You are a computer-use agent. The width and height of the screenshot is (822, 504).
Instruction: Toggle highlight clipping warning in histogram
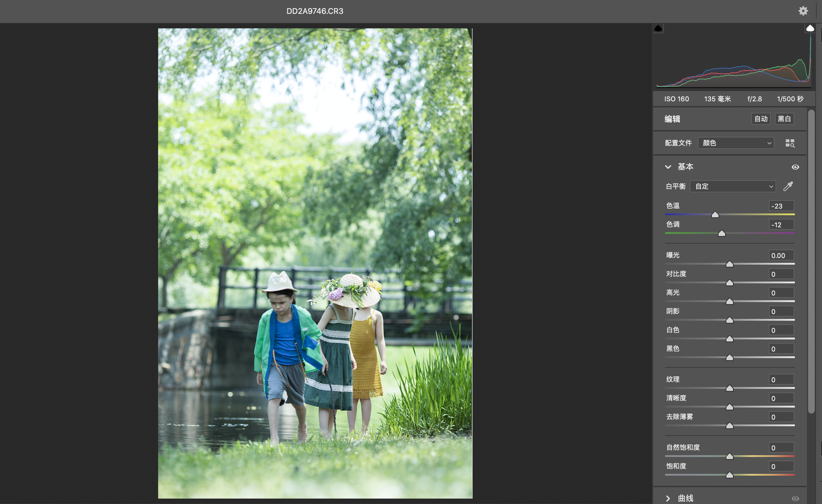pos(810,28)
